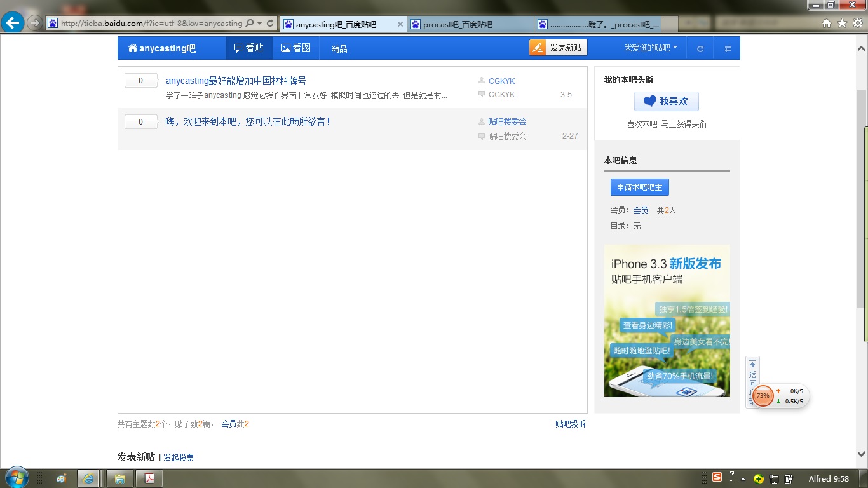
Task: Click the 发起投票 link
Action: (x=179, y=457)
